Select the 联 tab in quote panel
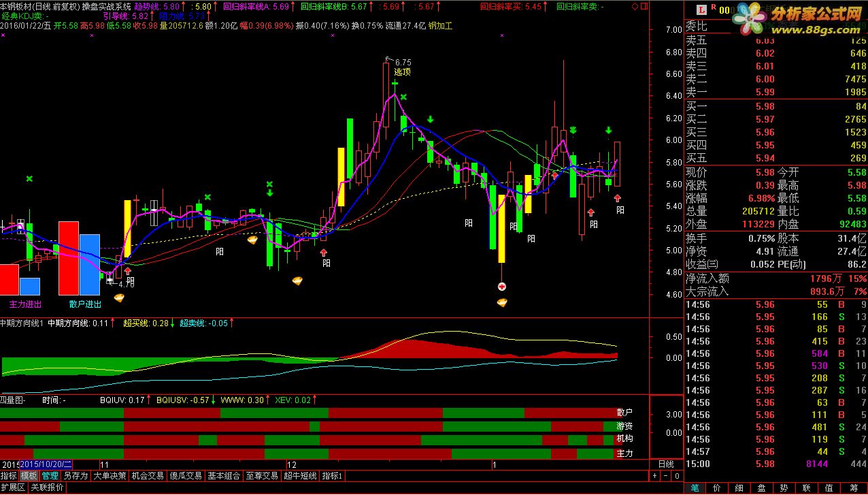The image size is (868, 495). 806,488
